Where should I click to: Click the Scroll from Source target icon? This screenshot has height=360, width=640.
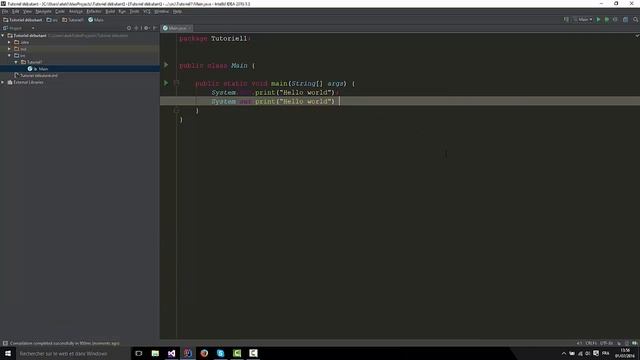(129, 28)
